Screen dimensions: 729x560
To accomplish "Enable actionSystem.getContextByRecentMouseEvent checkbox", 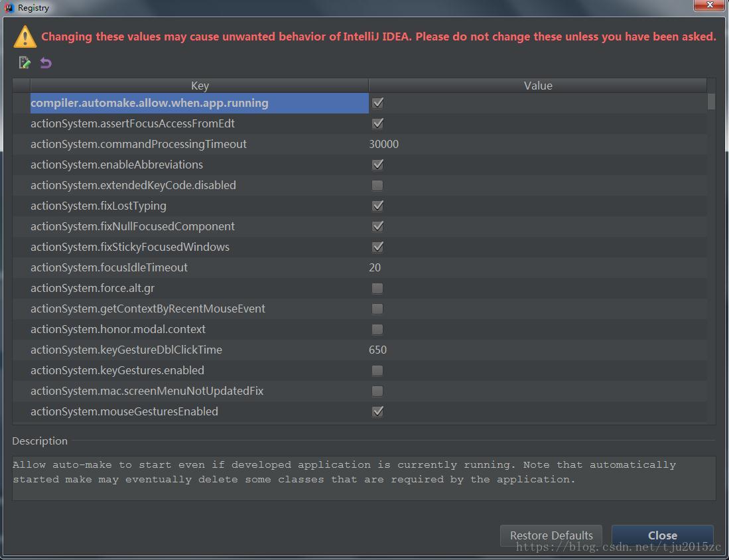I will coord(377,309).
